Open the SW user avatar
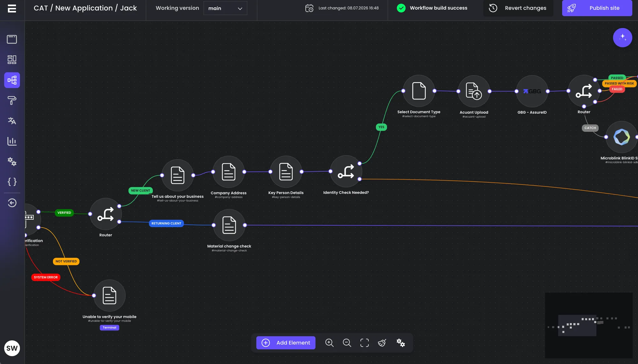 point(12,348)
